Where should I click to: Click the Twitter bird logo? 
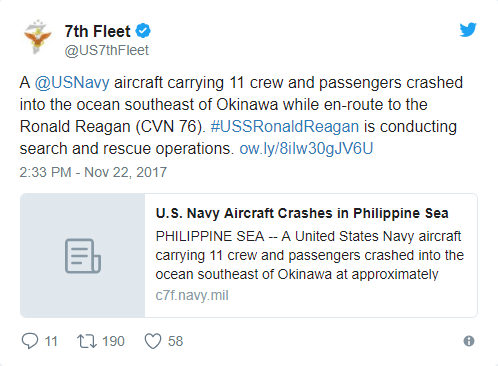(x=468, y=30)
